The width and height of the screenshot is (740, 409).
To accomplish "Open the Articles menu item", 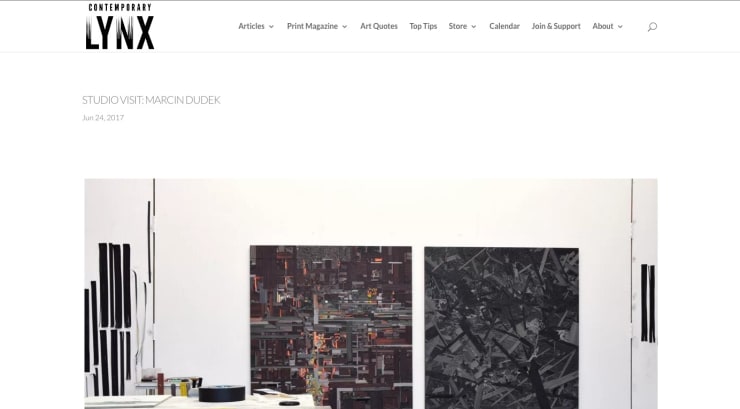I will [x=251, y=26].
